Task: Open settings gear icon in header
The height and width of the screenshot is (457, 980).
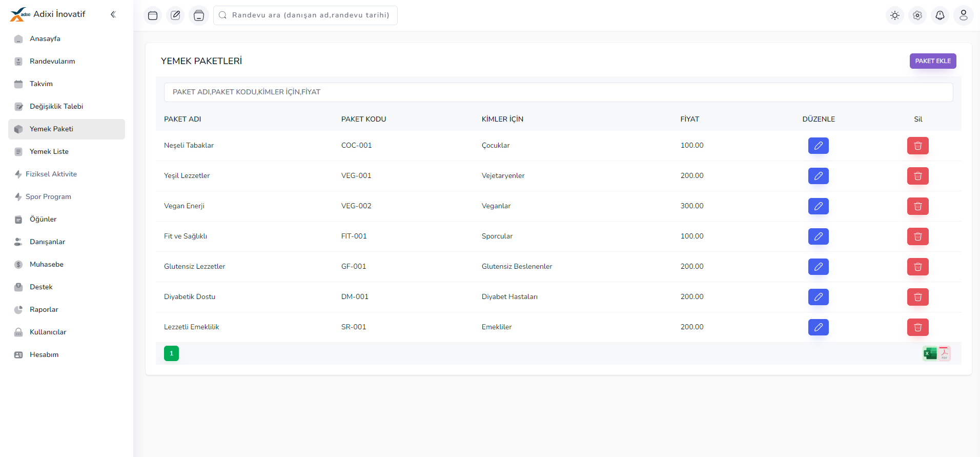Action: [917, 15]
